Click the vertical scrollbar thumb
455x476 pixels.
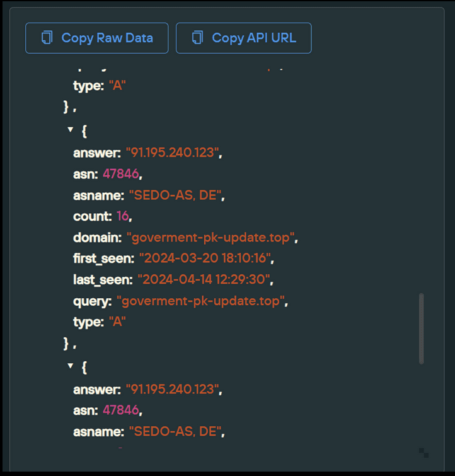421,328
